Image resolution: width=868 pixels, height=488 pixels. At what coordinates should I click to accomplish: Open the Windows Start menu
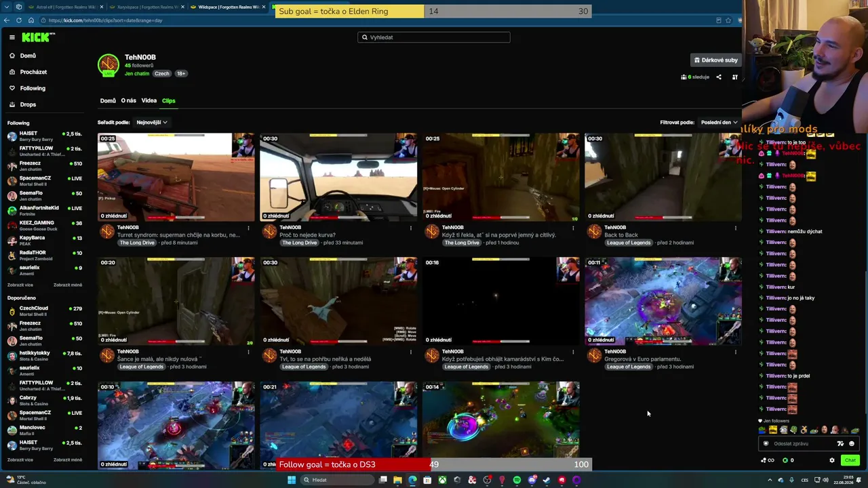tap(292, 480)
